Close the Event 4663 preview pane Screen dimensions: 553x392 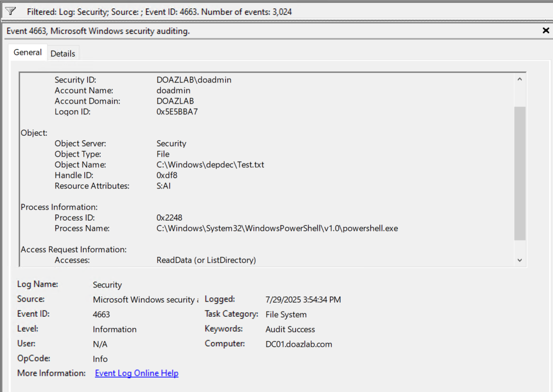click(545, 31)
